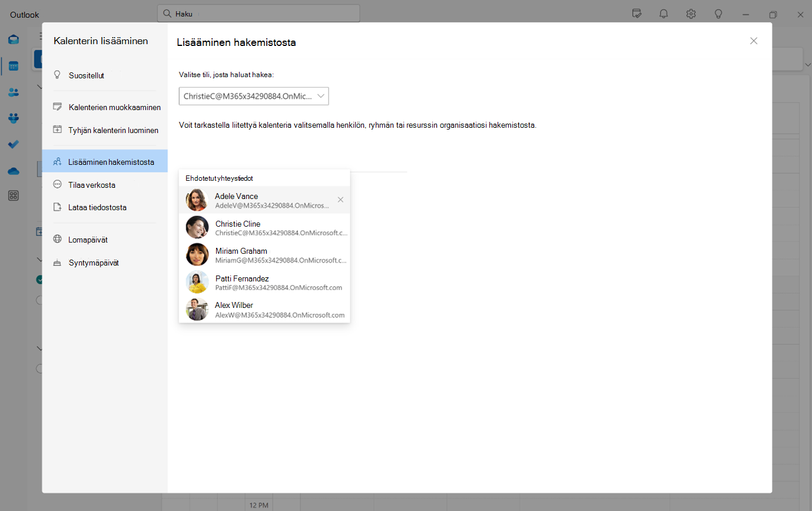Open the Groups icon in the app rail

pyautogui.click(x=13, y=118)
